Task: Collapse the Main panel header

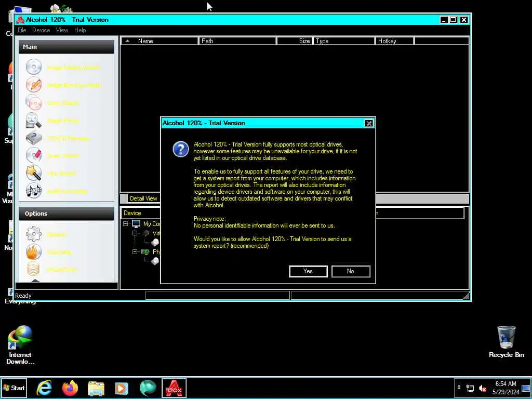Action: [x=66, y=47]
